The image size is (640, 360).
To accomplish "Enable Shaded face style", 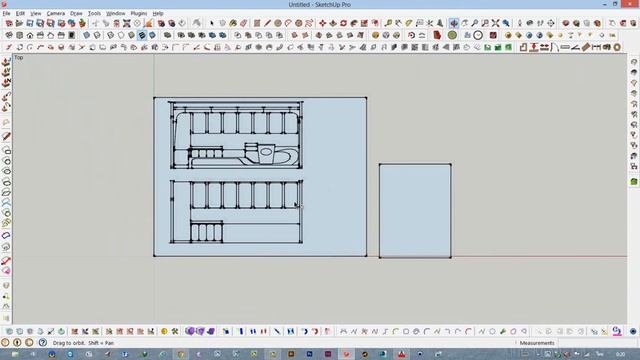I will (131, 36).
